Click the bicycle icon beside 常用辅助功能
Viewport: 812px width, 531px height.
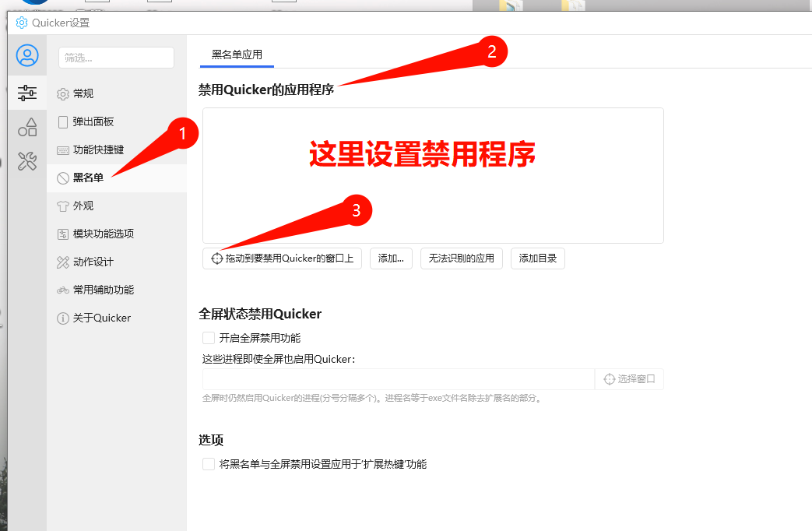[62, 290]
